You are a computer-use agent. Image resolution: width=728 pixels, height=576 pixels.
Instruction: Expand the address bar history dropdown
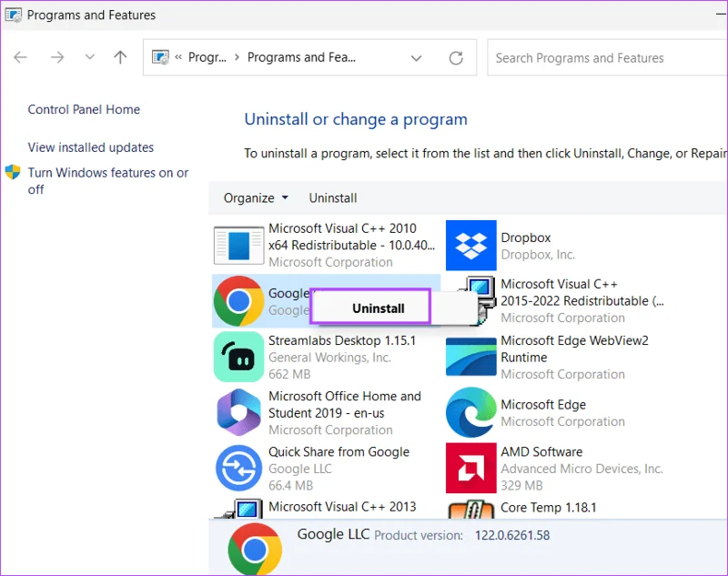point(417,58)
